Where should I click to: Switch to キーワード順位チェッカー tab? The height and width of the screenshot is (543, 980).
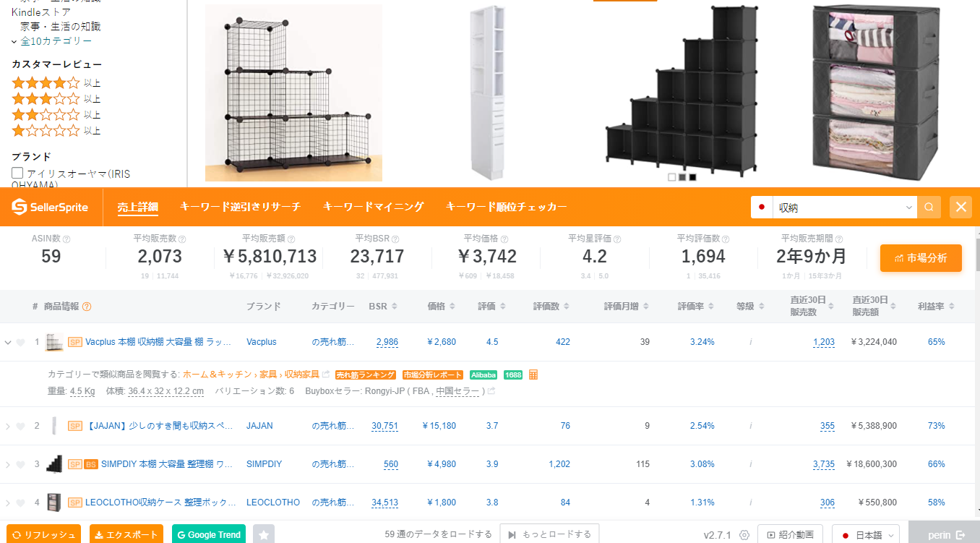tap(507, 207)
